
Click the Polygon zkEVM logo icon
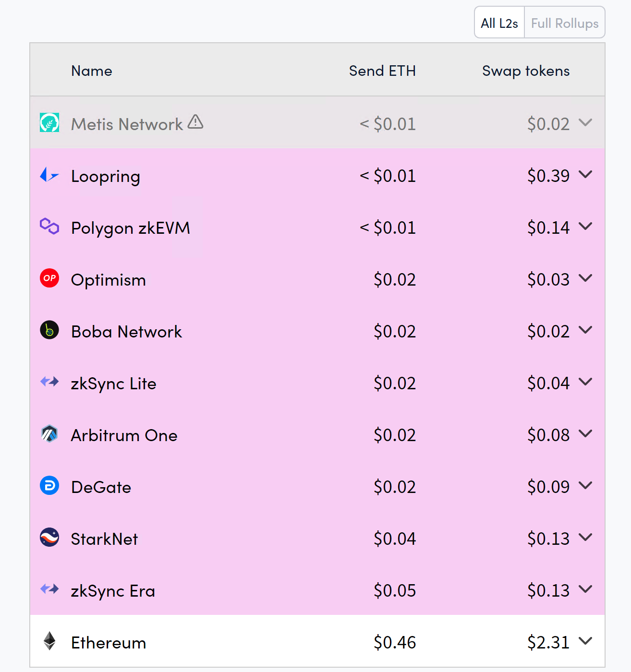[49, 226]
